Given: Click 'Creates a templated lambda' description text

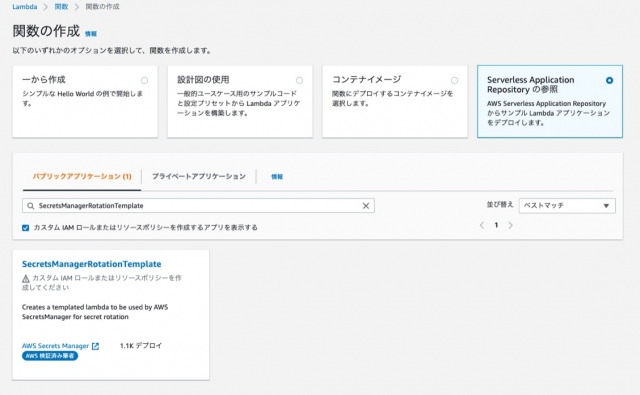Looking at the screenshot, I should tap(95, 312).
